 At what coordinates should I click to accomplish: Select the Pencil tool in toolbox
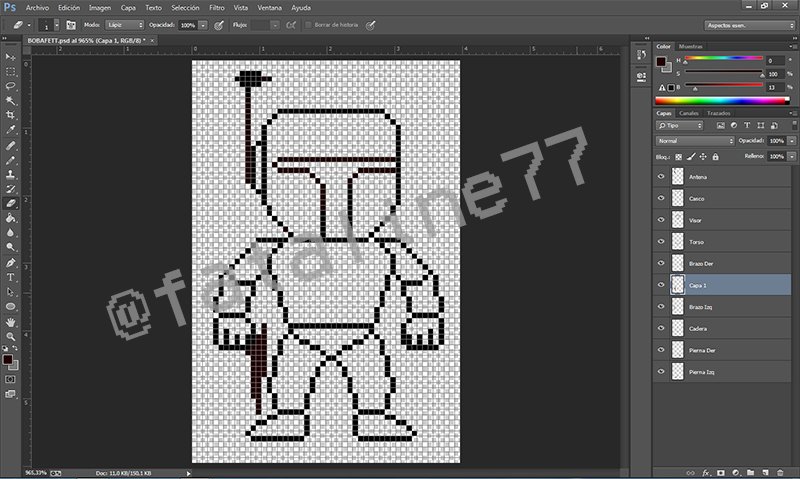[x=10, y=160]
